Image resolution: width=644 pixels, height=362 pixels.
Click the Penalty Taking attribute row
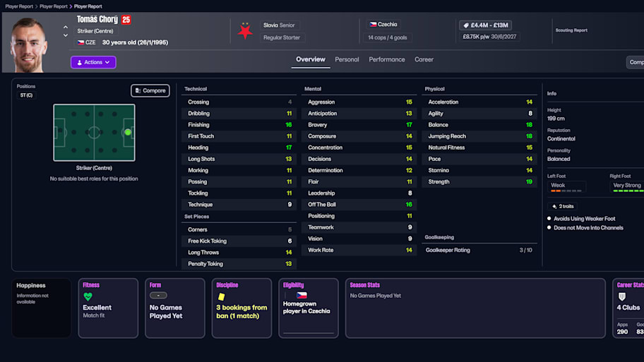coord(239,264)
